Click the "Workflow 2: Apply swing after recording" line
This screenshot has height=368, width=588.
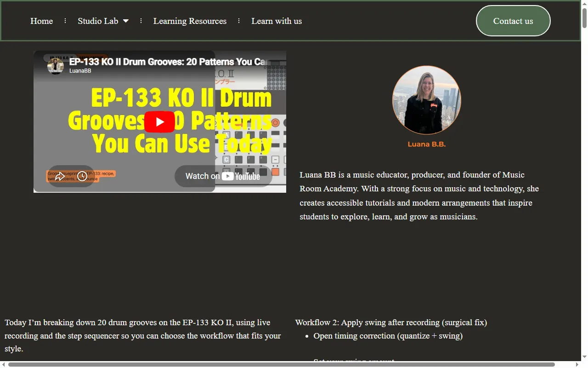click(391, 322)
